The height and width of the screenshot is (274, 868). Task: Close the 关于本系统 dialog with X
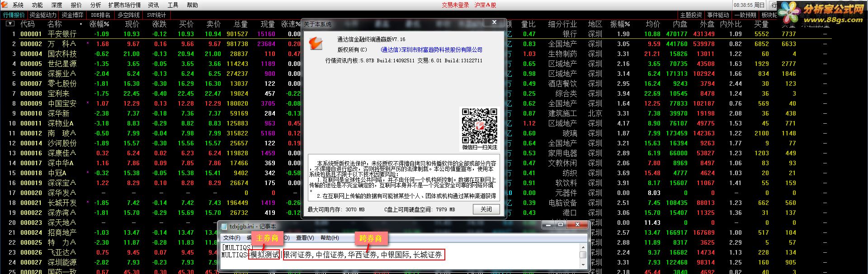pyautogui.click(x=494, y=22)
